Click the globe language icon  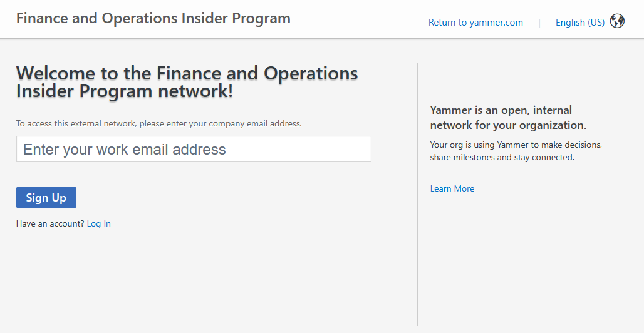click(x=617, y=21)
